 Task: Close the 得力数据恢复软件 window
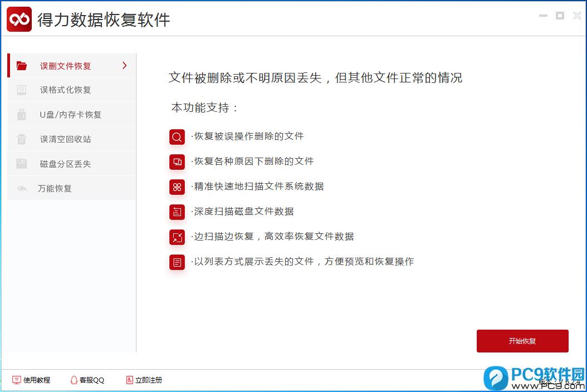(x=577, y=16)
